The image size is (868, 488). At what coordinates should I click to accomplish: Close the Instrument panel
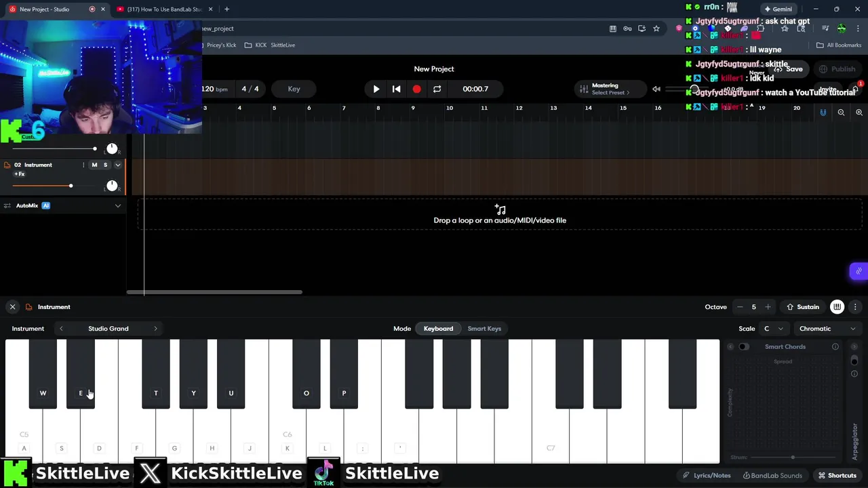(12, 307)
